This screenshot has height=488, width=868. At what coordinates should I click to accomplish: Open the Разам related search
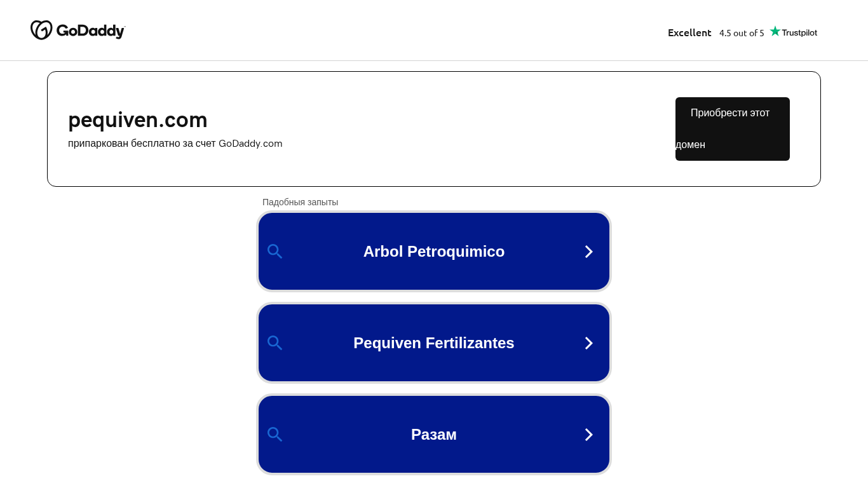[x=433, y=435]
